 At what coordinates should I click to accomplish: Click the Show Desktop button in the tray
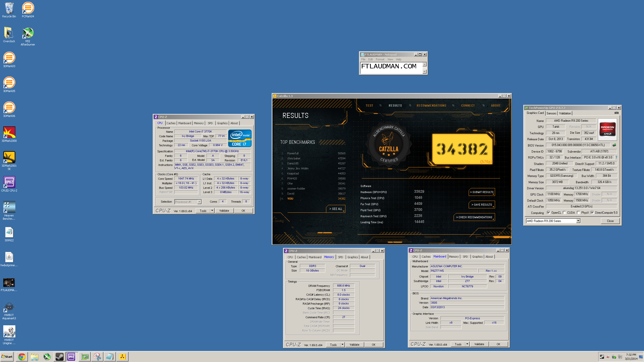641,357
